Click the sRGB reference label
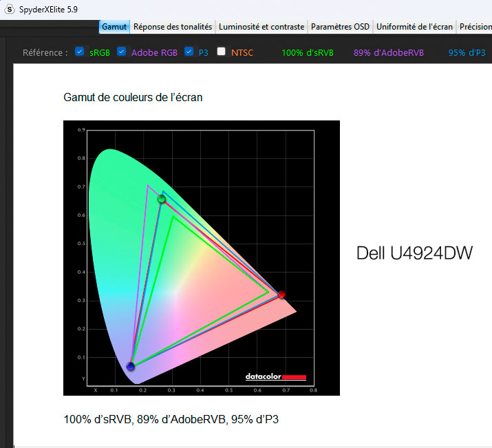 tap(100, 53)
